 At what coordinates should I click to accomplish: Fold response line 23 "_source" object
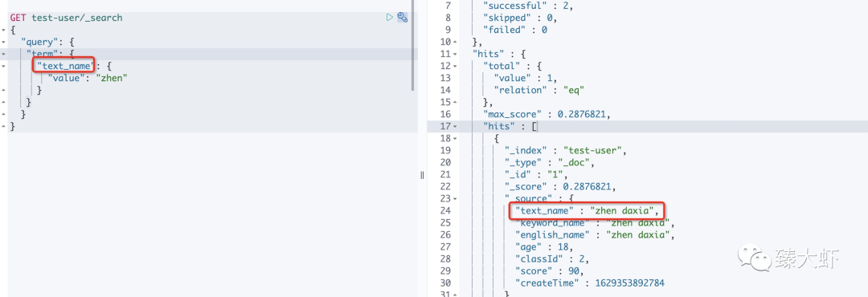[455, 198]
